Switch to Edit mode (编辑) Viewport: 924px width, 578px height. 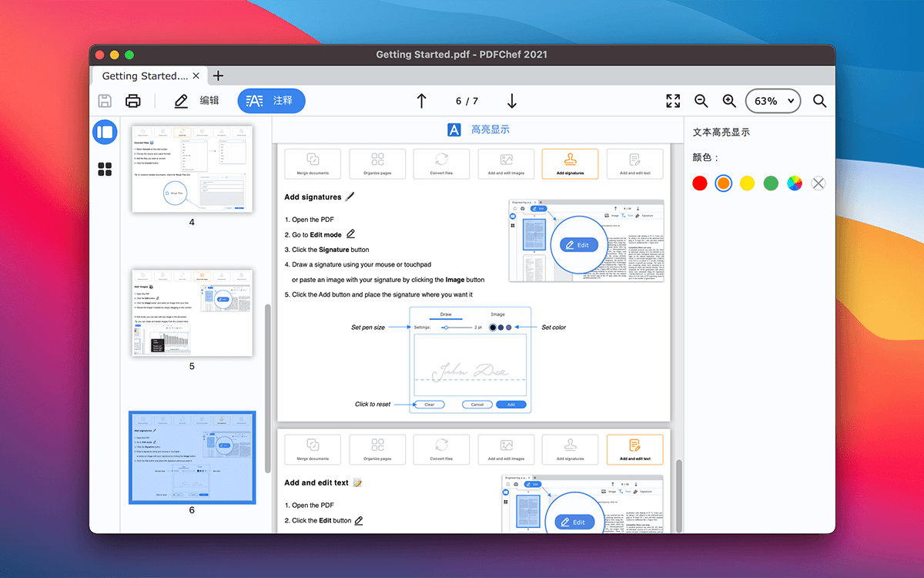(196, 101)
